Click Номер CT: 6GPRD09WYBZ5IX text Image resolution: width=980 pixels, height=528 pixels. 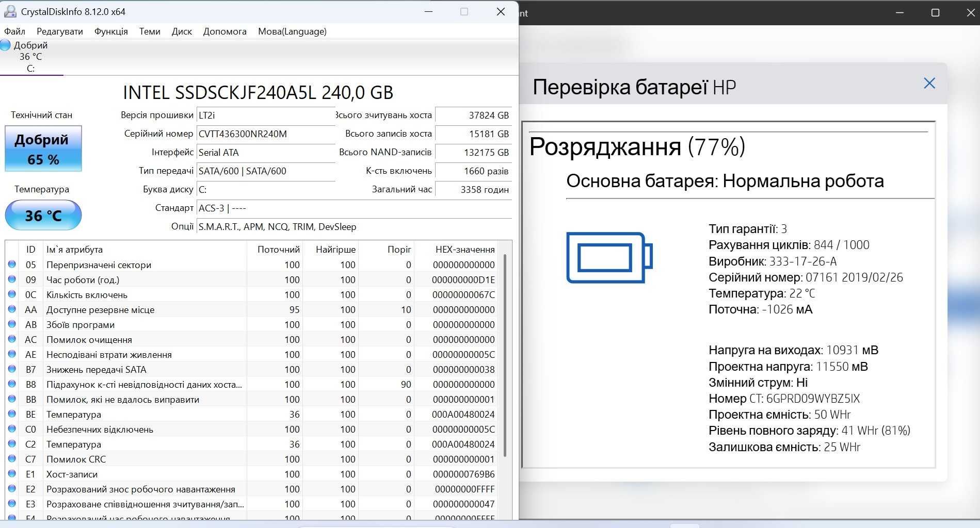[784, 399]
